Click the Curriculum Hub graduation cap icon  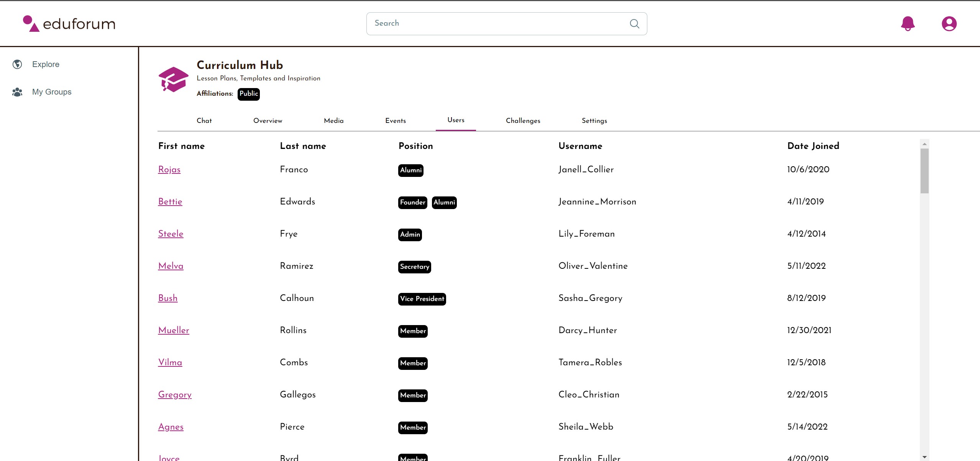173,79
